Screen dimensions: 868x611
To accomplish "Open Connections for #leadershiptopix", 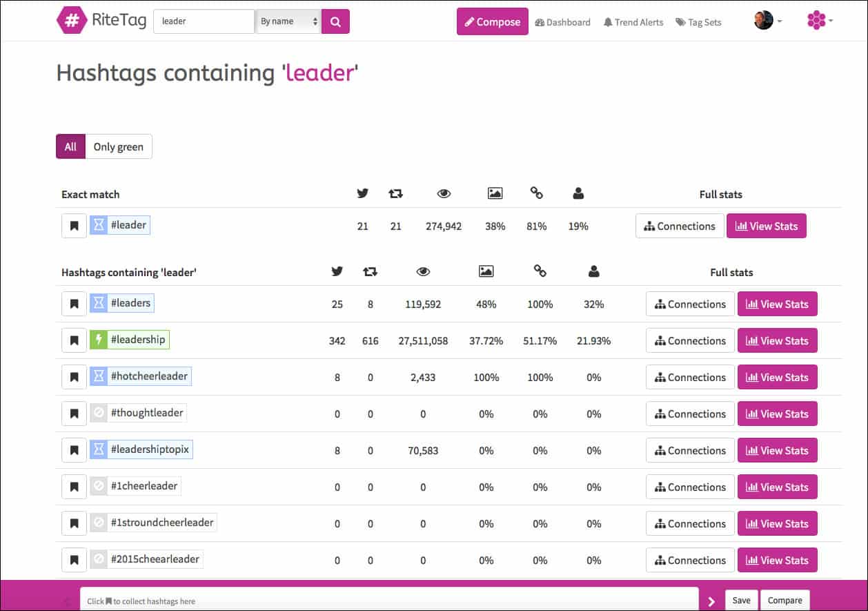I will point(690,450).
